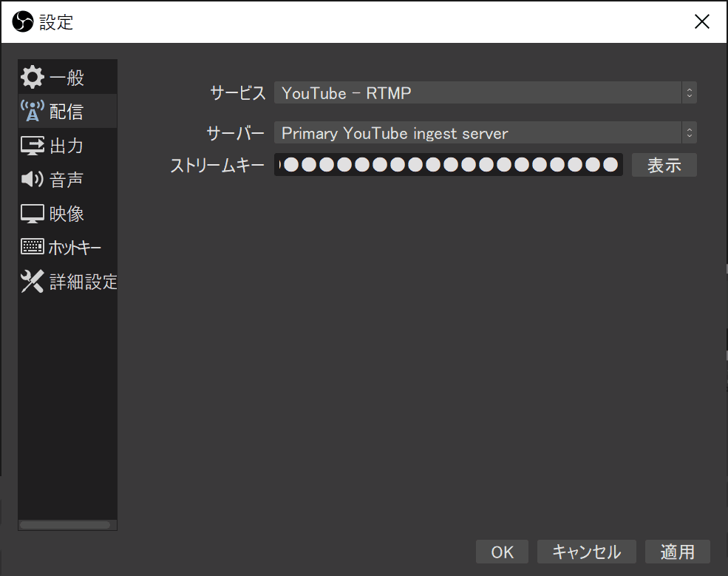Apply changes with 適用 button
The image size is (728, 576).
(678, 552)
